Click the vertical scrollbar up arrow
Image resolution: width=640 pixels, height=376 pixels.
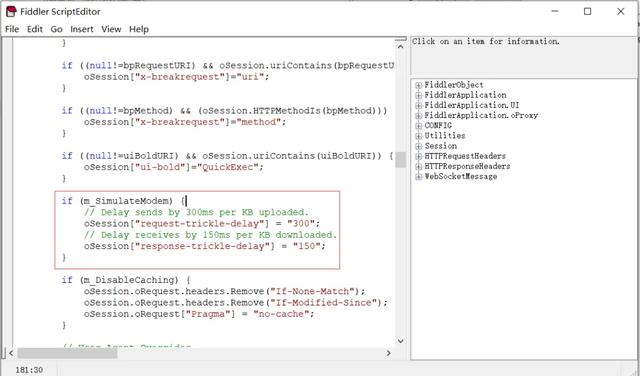tap(400, 47)
